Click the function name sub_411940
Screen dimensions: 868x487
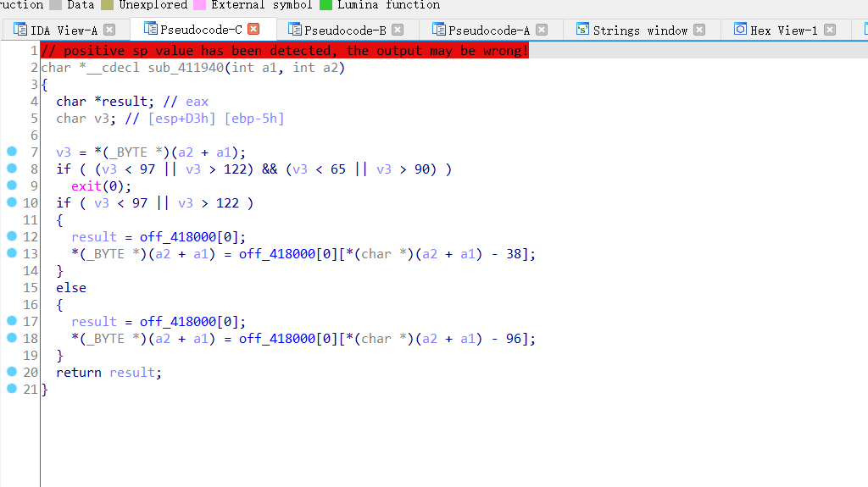pos(186,68)
